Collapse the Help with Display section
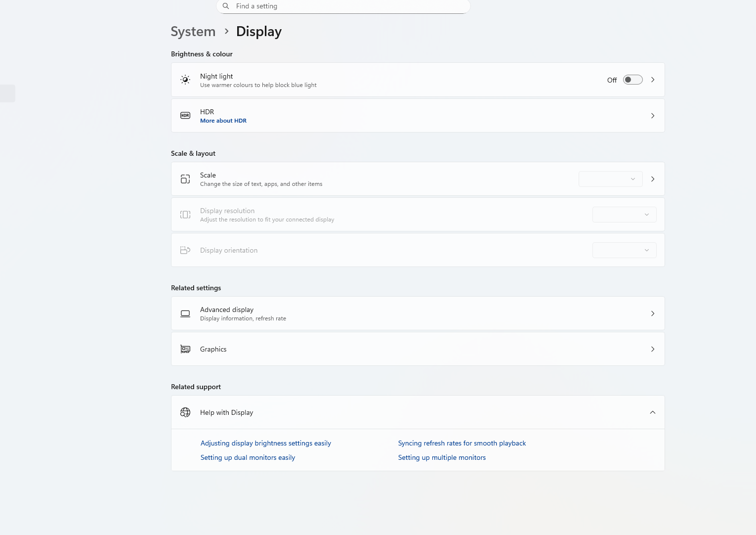This screenshot has height=535, width=756. click(653, 412)
